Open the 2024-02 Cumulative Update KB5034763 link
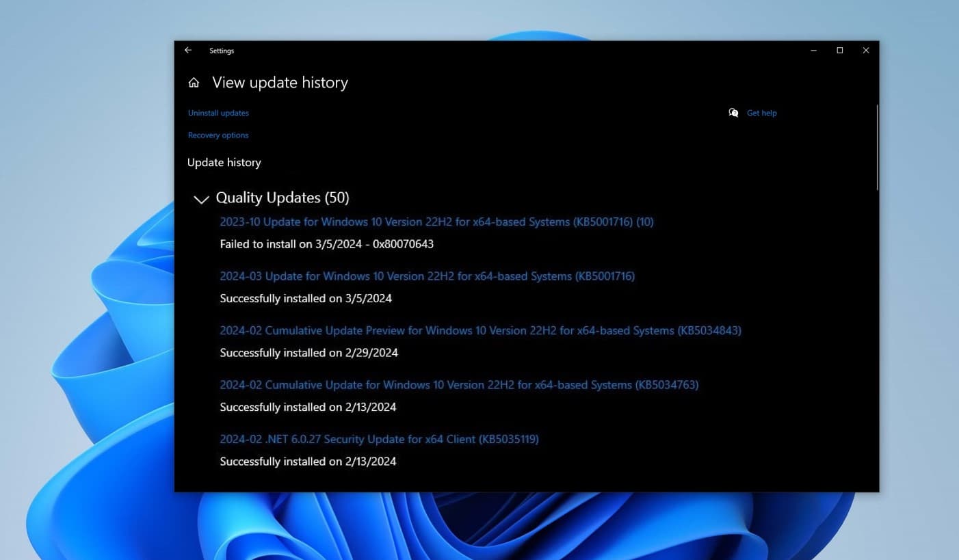This screenshot has width=959, height=560. tap(458, 384)
